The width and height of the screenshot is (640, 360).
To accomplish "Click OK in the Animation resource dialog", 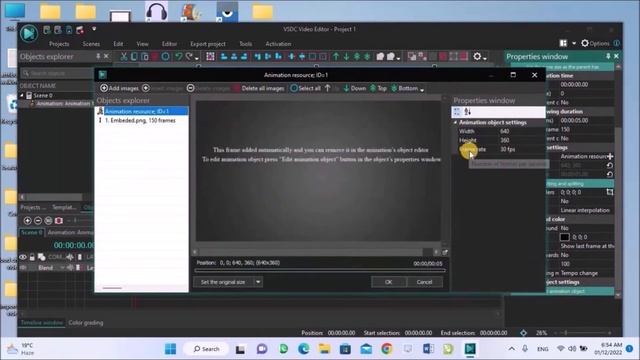I will tap(388, 282).
